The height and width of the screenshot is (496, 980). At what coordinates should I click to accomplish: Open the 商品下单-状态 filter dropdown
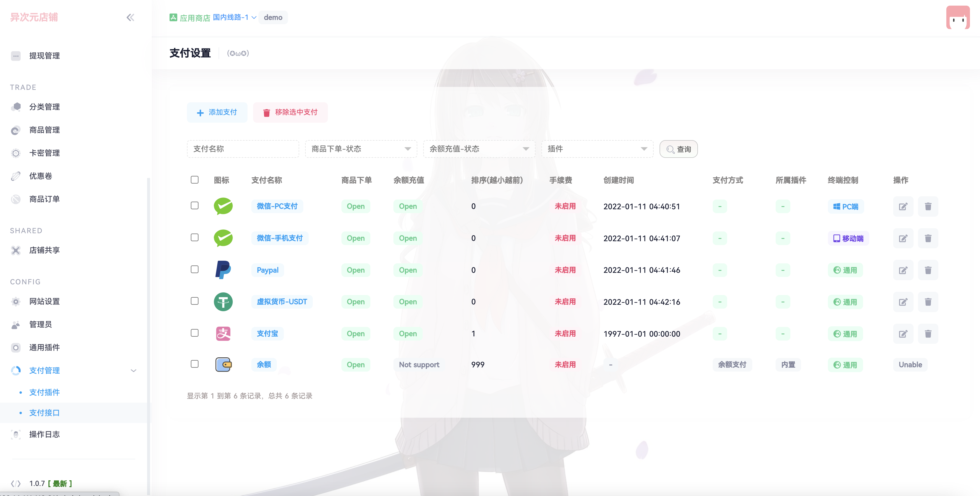tap(361, 149)
